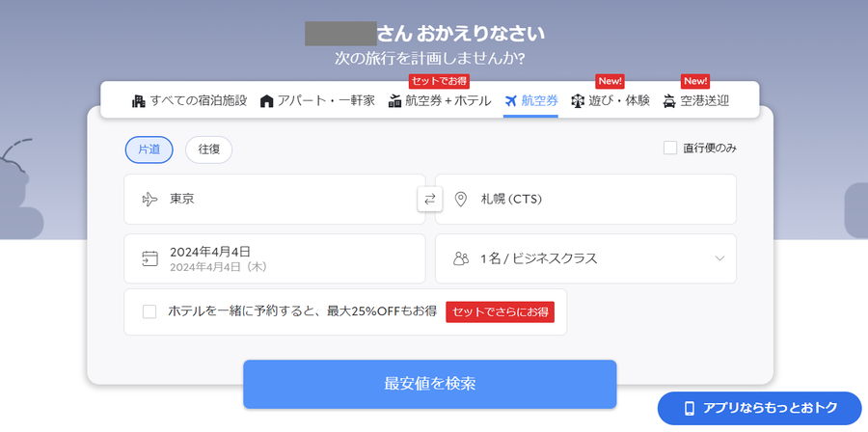This screenshot has width=868, height=432.
Task: Click the セットでさらにお得 red badge
Action: coord(500,312)
